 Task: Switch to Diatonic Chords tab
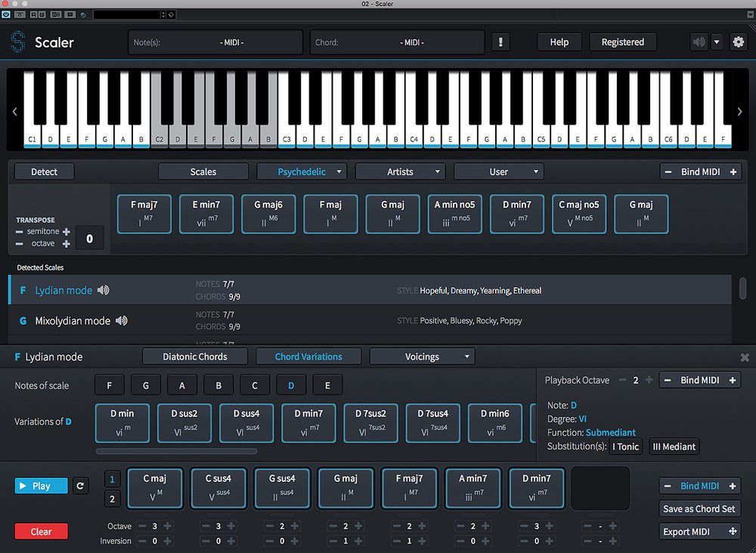195,357
